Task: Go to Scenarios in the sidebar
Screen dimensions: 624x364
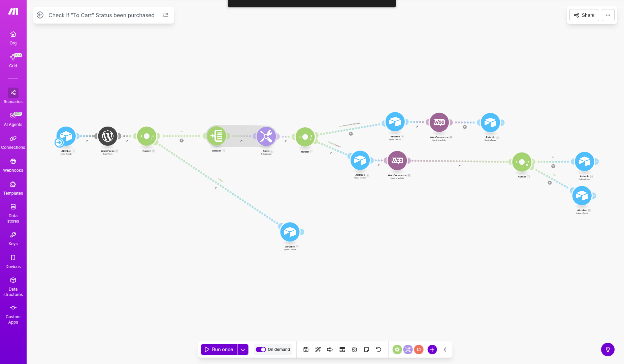Action: click(x=13, y=96)
